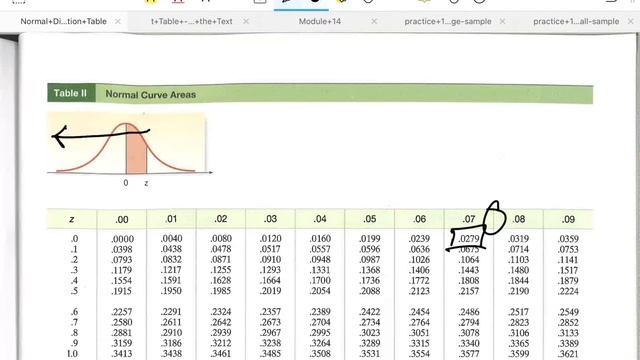This screenshot has width=640, height=360.
Task: Select the table value .2157
Action: pos(469,291)
